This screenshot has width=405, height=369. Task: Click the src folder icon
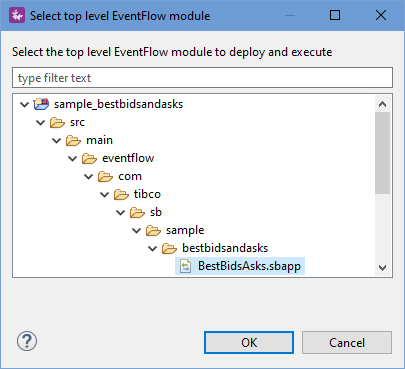(57, 122)
